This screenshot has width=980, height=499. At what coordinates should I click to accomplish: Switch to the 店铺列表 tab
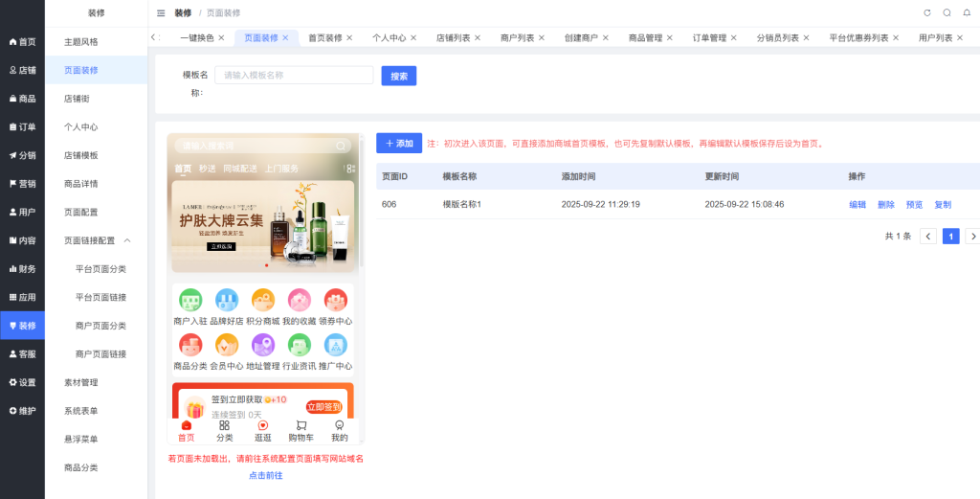pos(453,37)
